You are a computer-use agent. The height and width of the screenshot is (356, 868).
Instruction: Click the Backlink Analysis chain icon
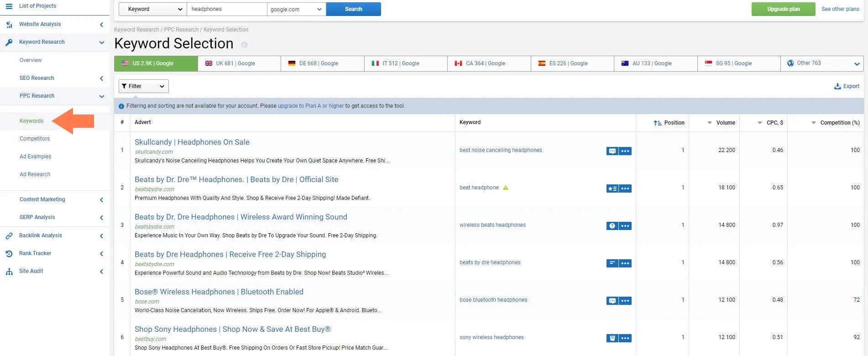click(9, 236)
